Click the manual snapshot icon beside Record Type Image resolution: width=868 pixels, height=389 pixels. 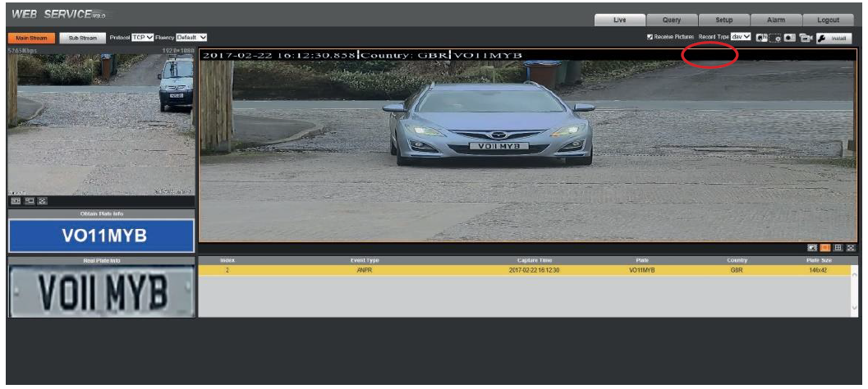762,38
